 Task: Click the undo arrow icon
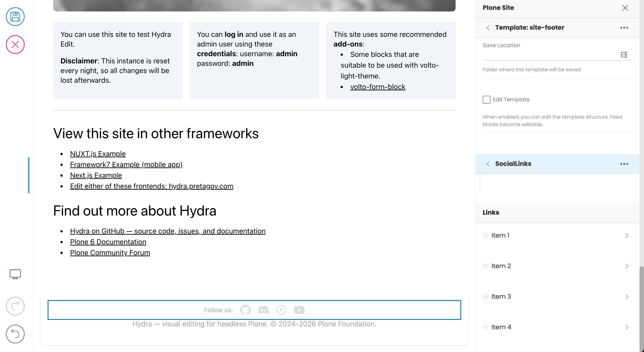[15, 334]
